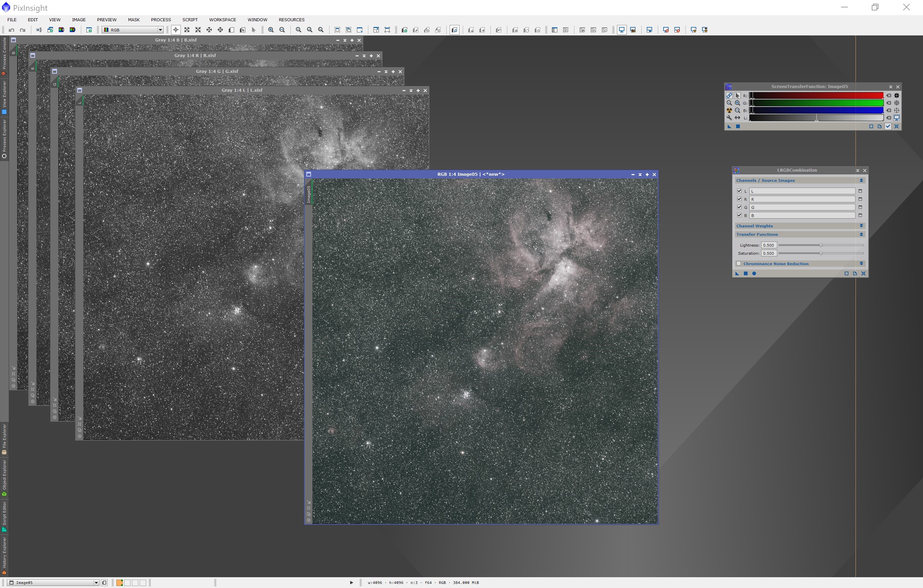Click the status bar play arrow
Image resolution: width=923 pixels, height=588 pixels.
(351, 583)
